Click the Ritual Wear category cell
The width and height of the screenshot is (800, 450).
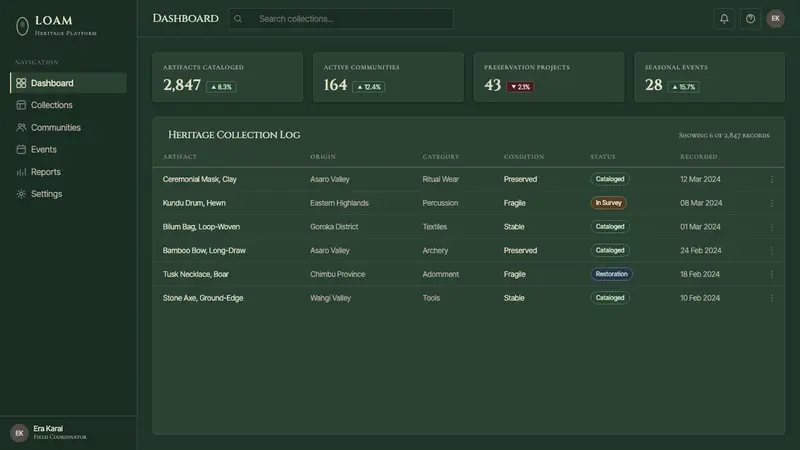440,180
